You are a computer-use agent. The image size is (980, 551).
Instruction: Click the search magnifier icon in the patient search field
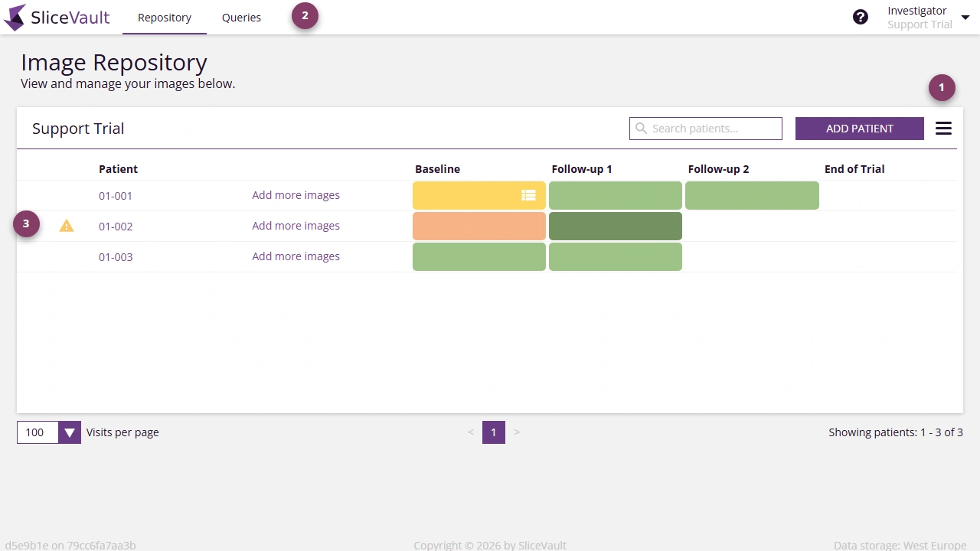click(642, 128)
